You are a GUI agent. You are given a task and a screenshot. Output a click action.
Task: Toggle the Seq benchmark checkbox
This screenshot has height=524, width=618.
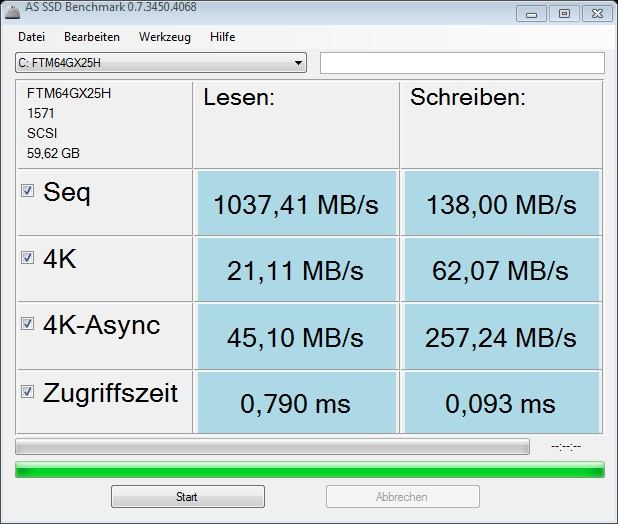pos(28,191)
